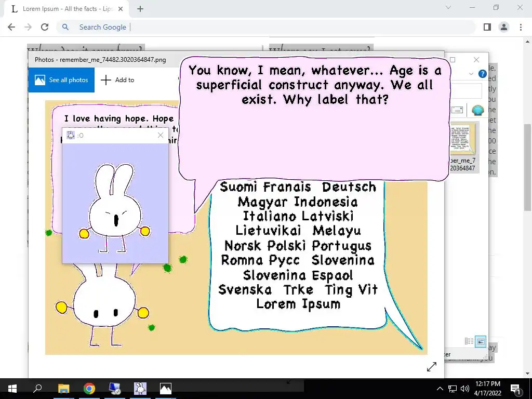Screen dimensions: 532x399
Task: Click the scroll-down arrow of the page
Action: point(528,374)
